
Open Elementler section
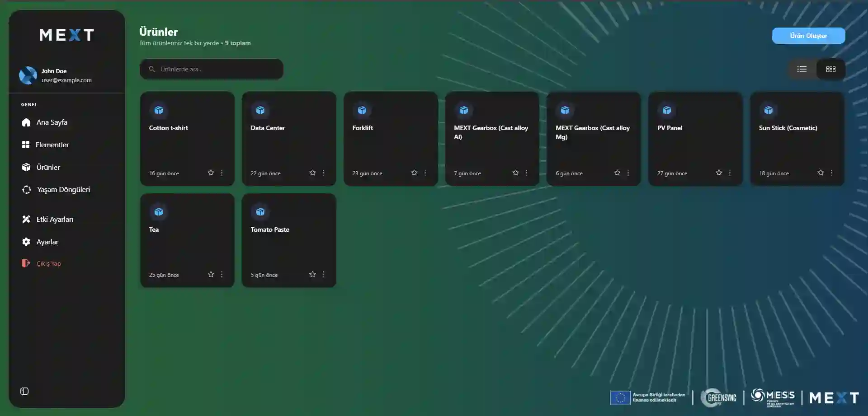tap(52, 145)
